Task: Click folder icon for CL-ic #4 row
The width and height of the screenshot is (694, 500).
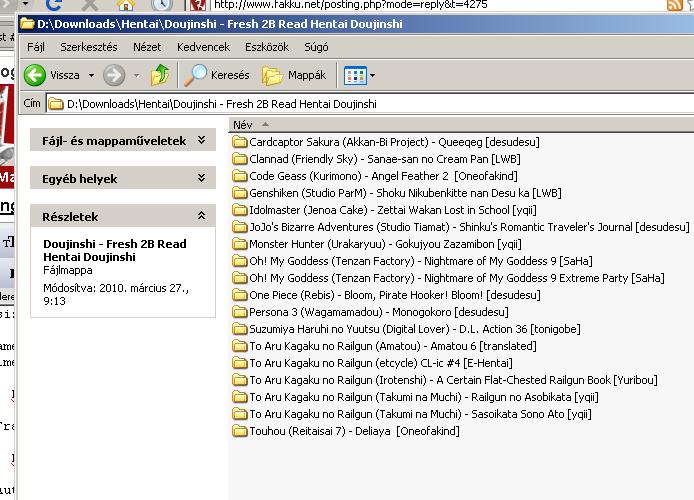Action: tap(239, 363)
